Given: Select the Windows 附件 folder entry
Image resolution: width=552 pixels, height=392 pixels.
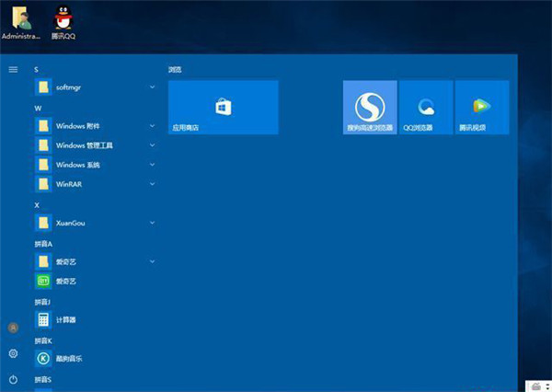Looking at the screenshot, I should tap(95, 126).
